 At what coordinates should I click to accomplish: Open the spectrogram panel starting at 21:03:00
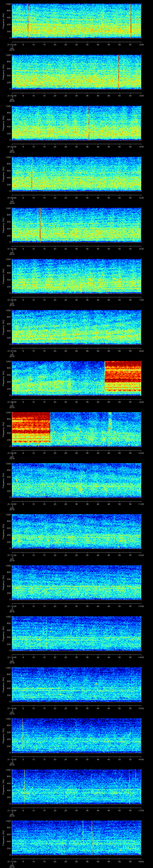[x=76, y=123]
